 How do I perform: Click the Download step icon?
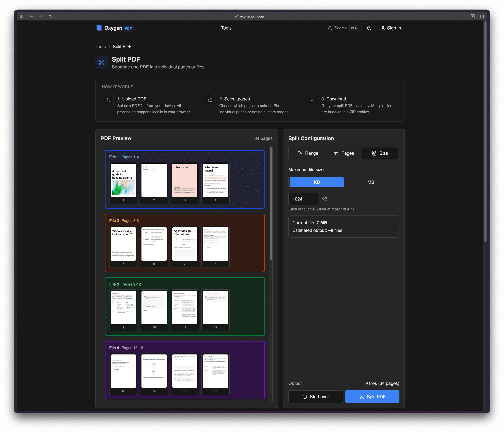pos(312,100)
